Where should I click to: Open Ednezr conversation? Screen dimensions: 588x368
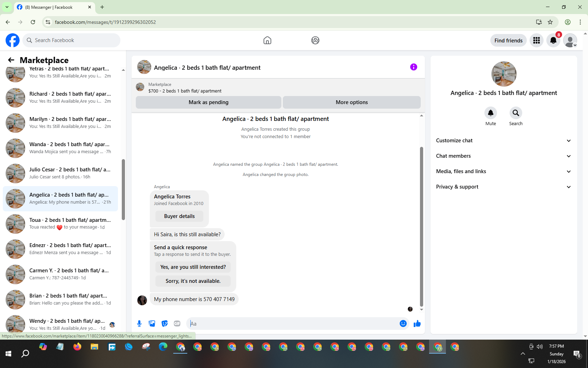point(60,249)
